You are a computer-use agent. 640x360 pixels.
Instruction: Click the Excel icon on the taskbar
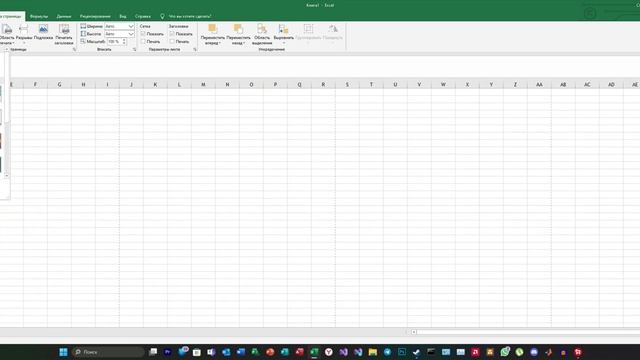(x=314, y=352)
